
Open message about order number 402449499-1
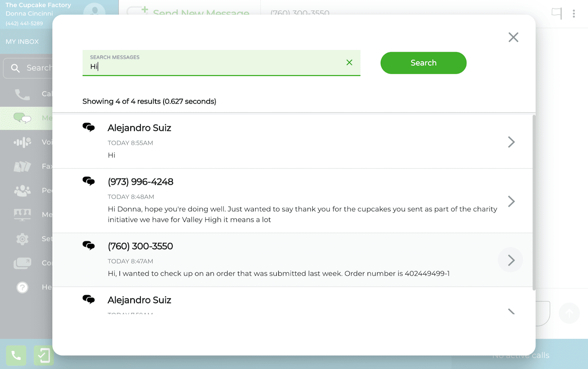(279, 273)
